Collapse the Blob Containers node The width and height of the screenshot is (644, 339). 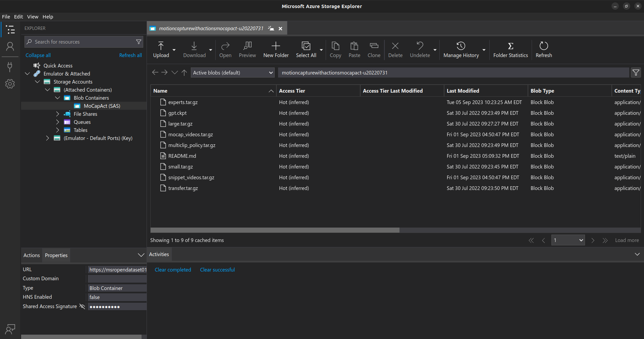[58, 98]
